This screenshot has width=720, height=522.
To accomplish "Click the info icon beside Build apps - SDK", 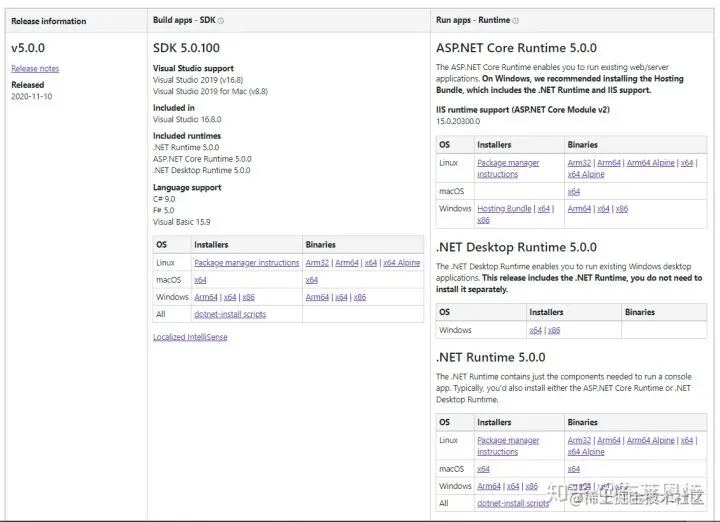I will point(221,21).
